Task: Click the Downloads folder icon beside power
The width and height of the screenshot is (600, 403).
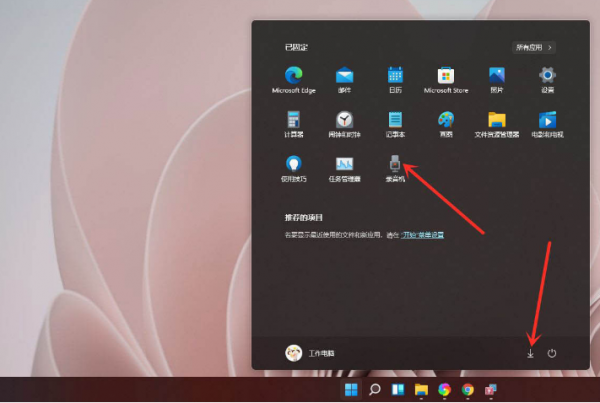Action: click(x=530, y=353)
